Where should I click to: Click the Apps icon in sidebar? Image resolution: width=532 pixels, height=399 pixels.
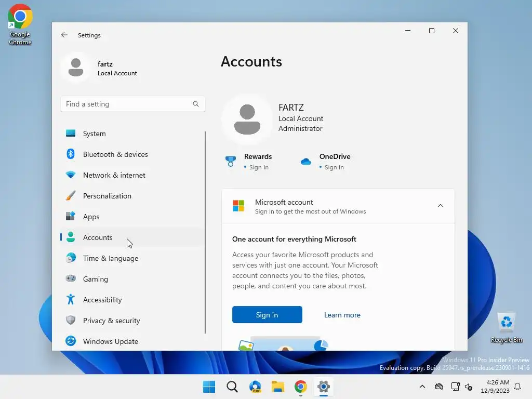pyautogui.click(x=71, y=216)
